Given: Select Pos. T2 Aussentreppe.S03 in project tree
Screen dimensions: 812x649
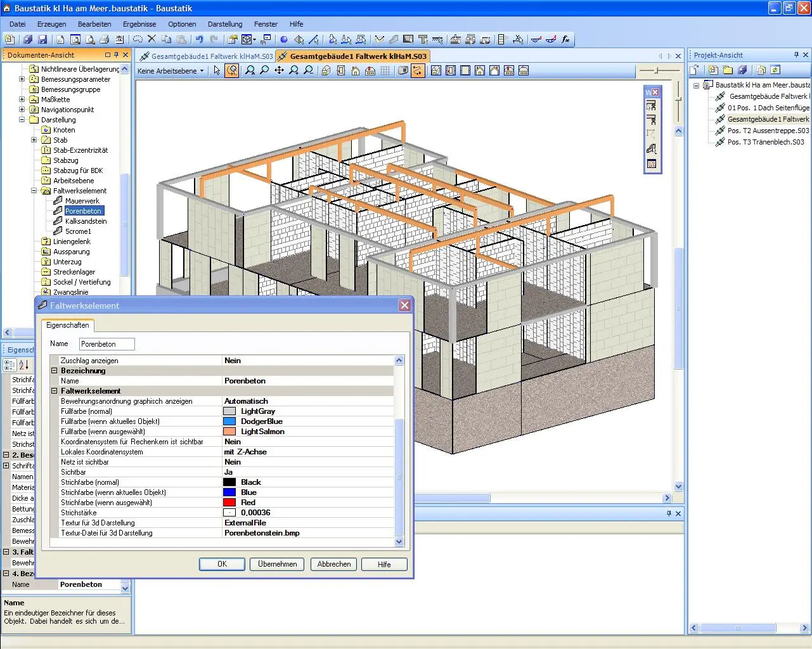Looking at the screenshot, I should tap(768, 131).
